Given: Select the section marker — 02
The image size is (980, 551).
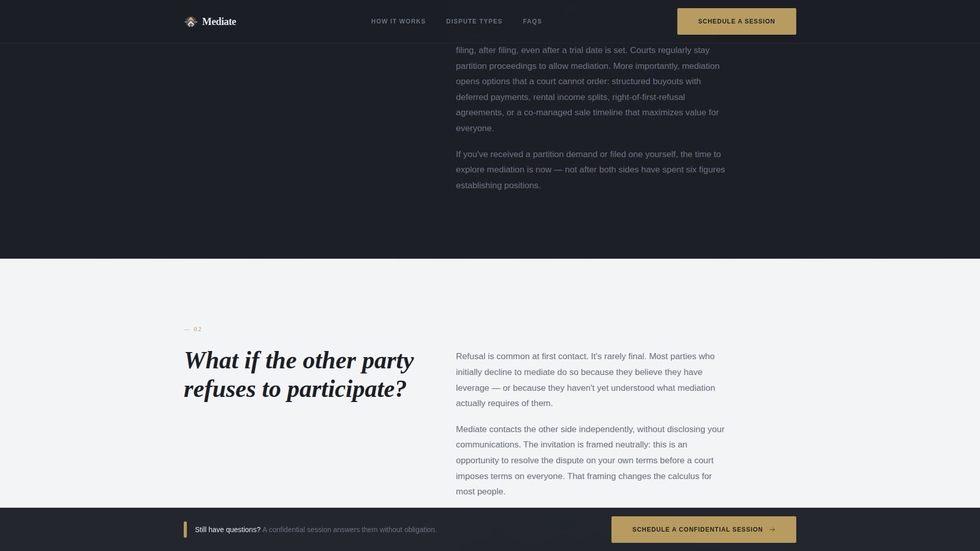Looking at the screenshot, I should coord(192,329).
